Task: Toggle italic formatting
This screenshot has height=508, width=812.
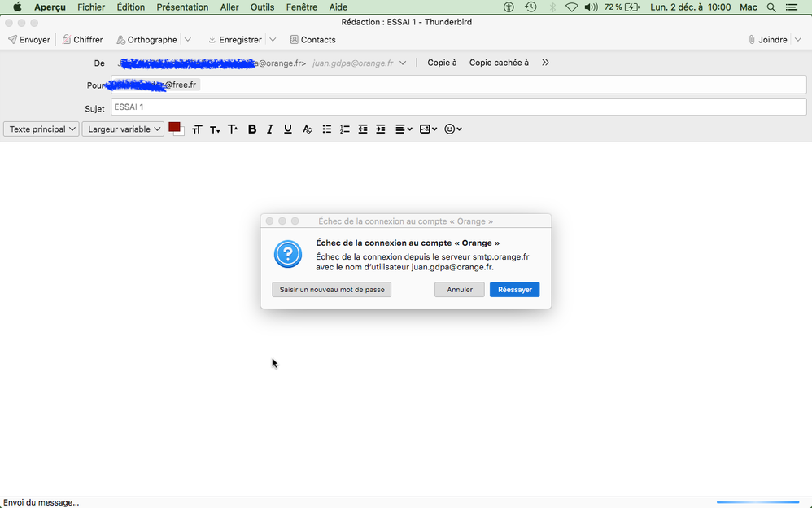Action: tap(270, 129)
